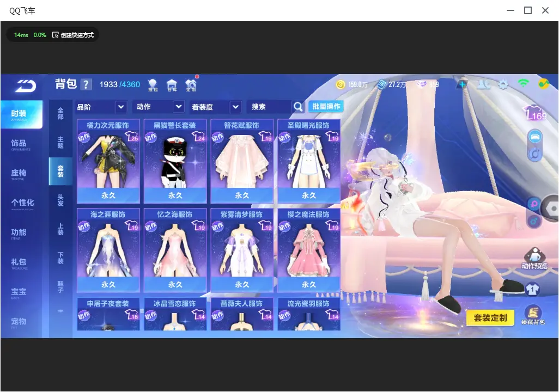Open the 定制 customization icon
This screenshot has width=559, height=392.
191,85
